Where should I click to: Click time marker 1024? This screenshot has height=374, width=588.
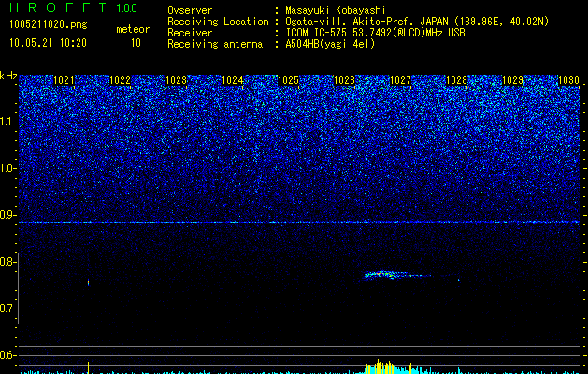[233, 80]
